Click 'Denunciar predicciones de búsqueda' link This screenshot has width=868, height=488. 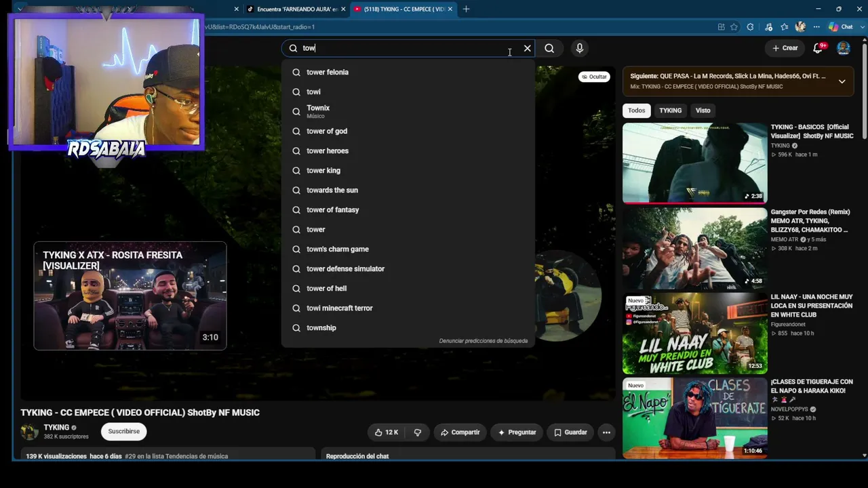483,341
